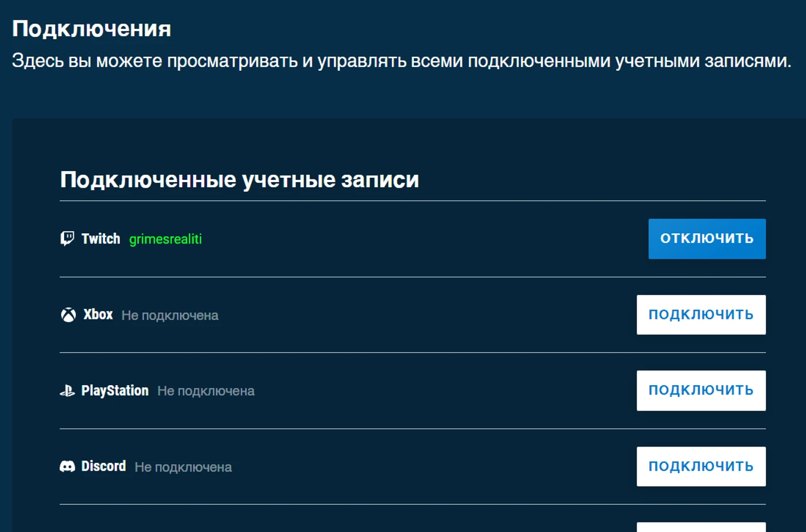Connect Xbox account via Подключить button

701,315
